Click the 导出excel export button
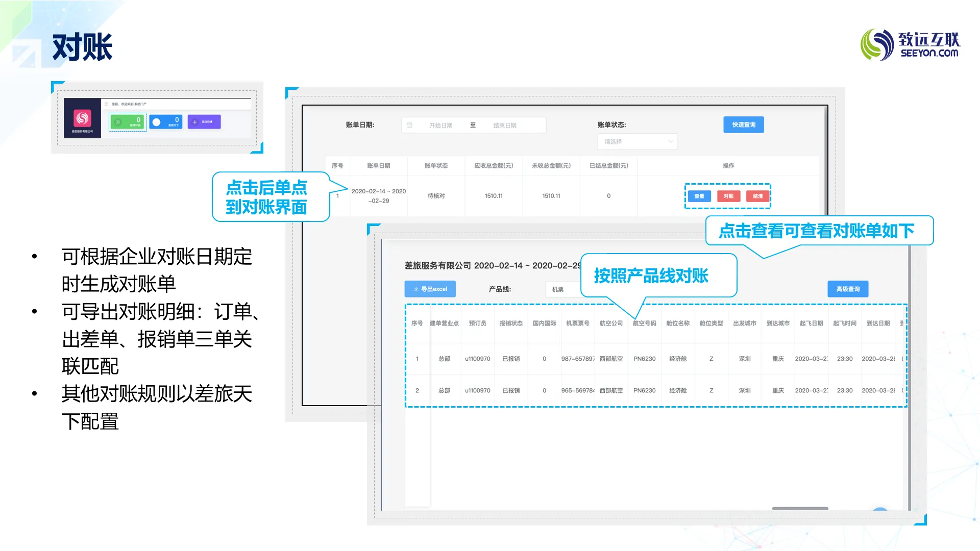The height and width of the screenshot is (551, 980). tap(430, 289)
